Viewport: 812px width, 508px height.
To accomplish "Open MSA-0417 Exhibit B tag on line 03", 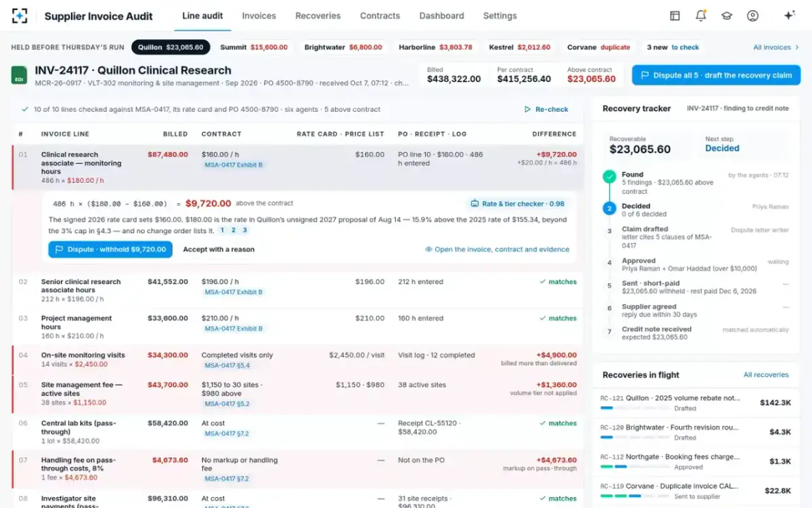I will 233,329.
